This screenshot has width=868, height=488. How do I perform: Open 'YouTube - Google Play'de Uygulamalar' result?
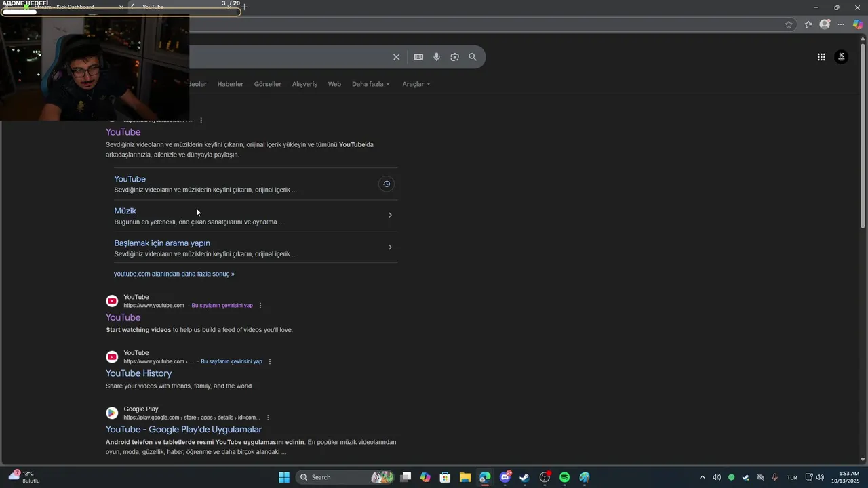[x=184, y=430]
